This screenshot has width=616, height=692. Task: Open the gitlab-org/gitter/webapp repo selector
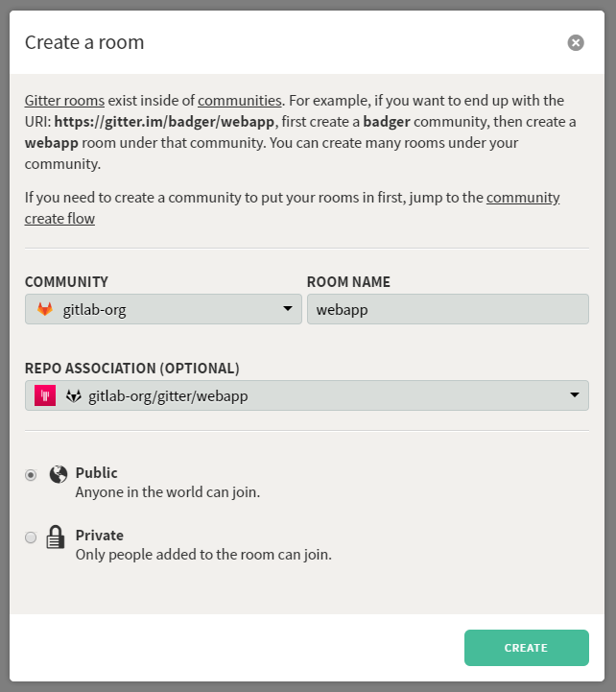(x=307, y=395)
